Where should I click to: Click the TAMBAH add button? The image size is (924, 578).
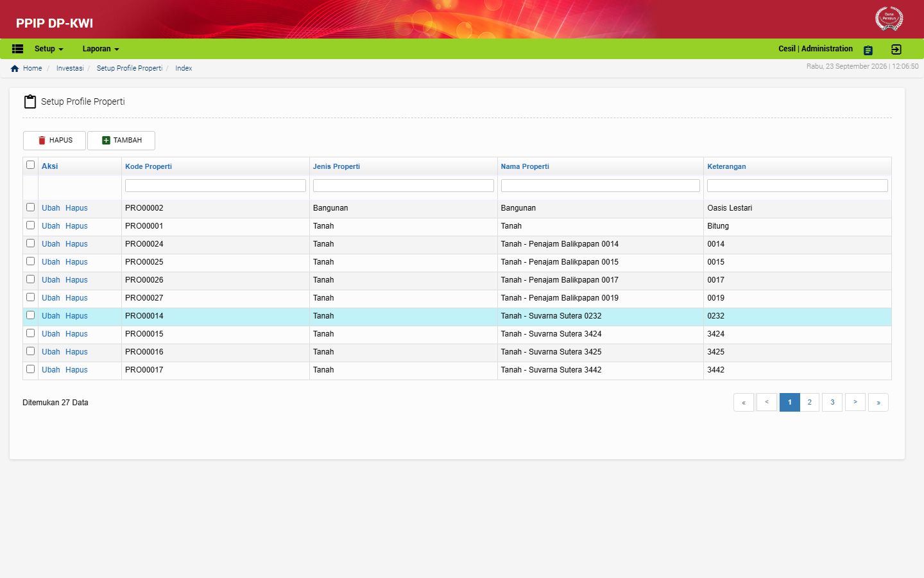pyautogui.click(x=121, y=141)
